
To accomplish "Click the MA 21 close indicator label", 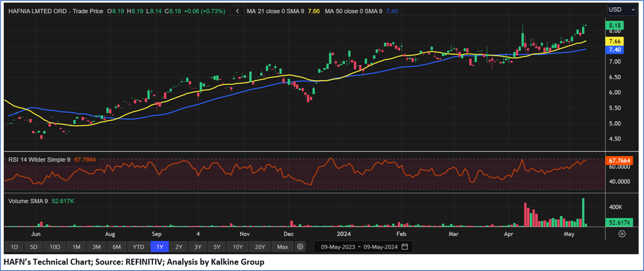I will [275, 11].
